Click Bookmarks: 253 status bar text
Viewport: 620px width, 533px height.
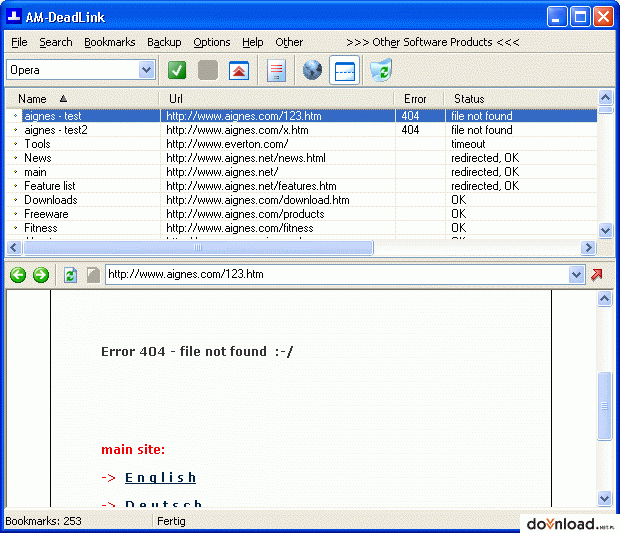click(43, 521)
